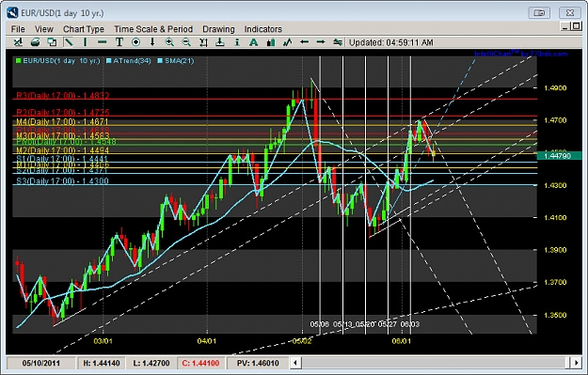
Task: Click the M4(Daily 17:00) - 1.4671 label
Action: click(62, 121)
